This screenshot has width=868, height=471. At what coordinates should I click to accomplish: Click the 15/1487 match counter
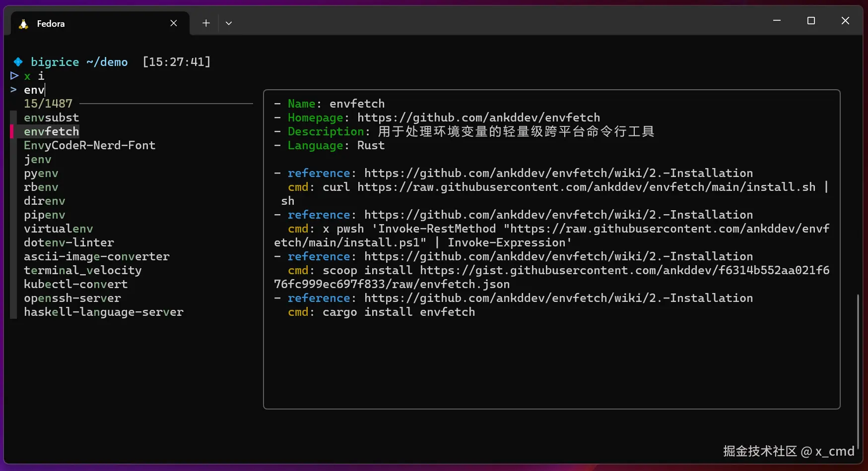coord(48,104)
